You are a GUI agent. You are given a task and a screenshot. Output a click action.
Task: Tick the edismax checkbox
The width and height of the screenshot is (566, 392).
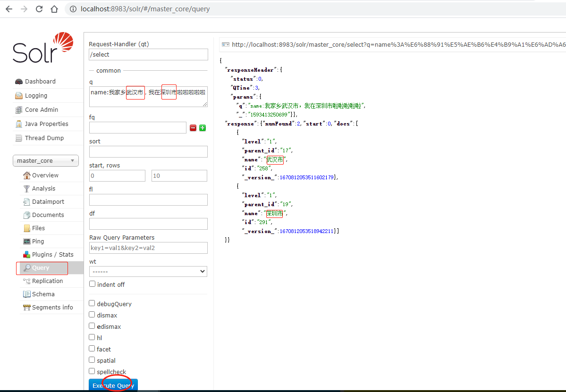92,326
